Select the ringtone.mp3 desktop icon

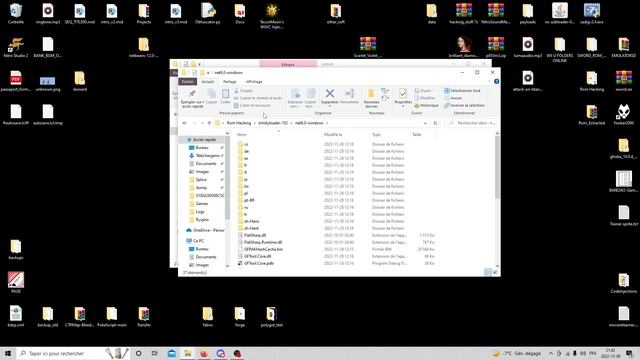[x=48, y=13]
